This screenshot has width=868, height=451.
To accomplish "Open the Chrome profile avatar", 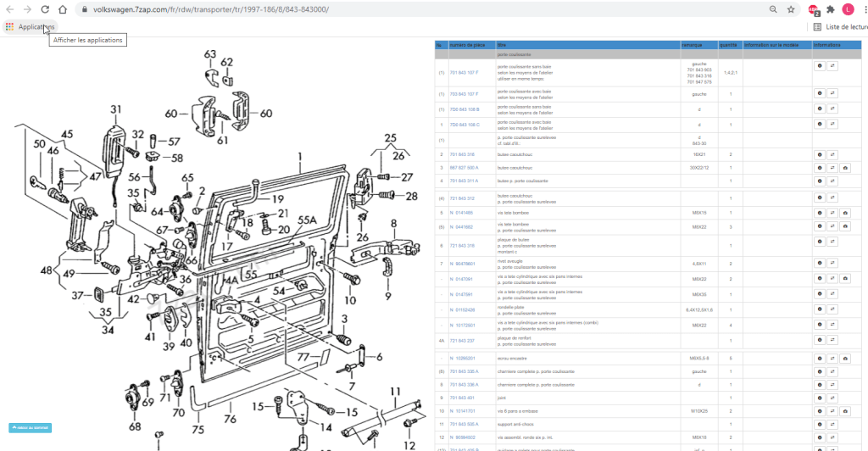I will [x=848, y=9].
